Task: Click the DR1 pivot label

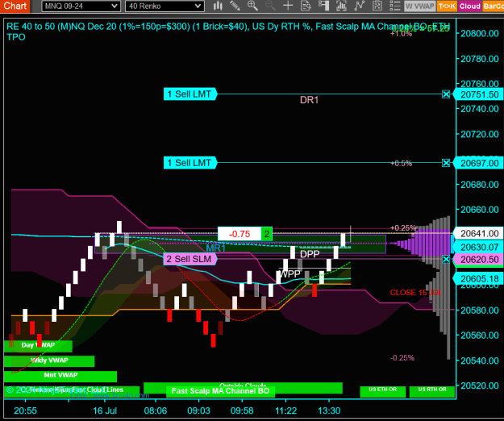Action: click(x=309, y=100)
